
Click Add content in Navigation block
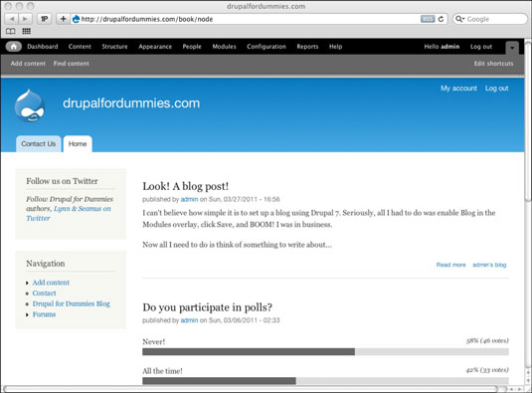click(51, 283)
